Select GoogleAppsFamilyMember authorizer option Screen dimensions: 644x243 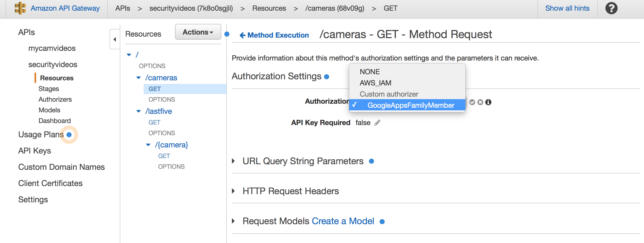click(407, 105)
